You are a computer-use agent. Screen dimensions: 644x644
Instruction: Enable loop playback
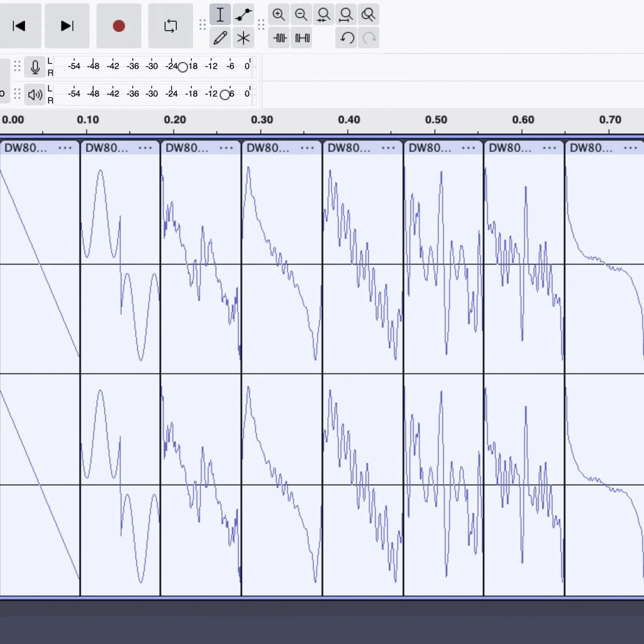[171, 26]
